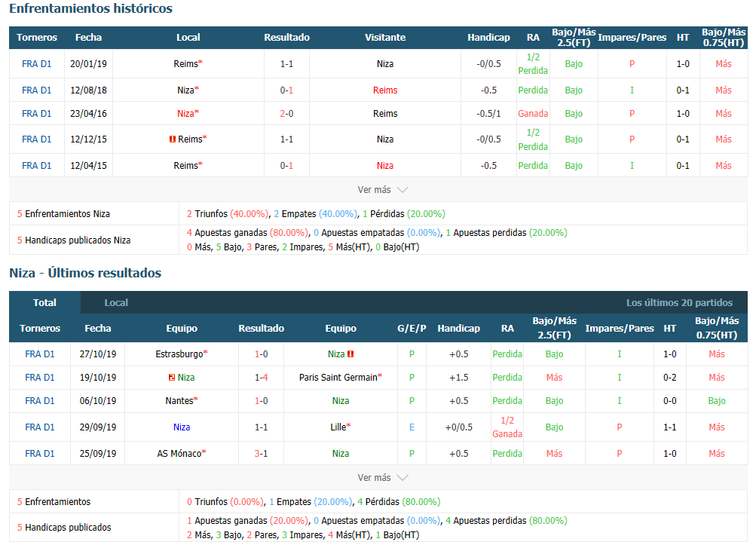The width and height of the screenshot is (756, 548).
Task: Open FRA D1 link in the 29/09/19 row
Action: (39, 427)
